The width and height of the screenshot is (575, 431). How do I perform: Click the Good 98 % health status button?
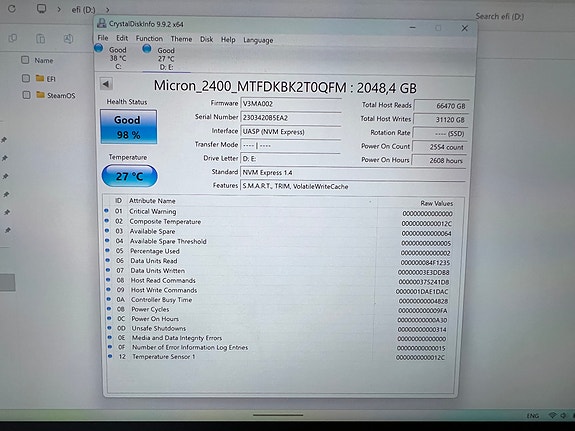point(128,127)
